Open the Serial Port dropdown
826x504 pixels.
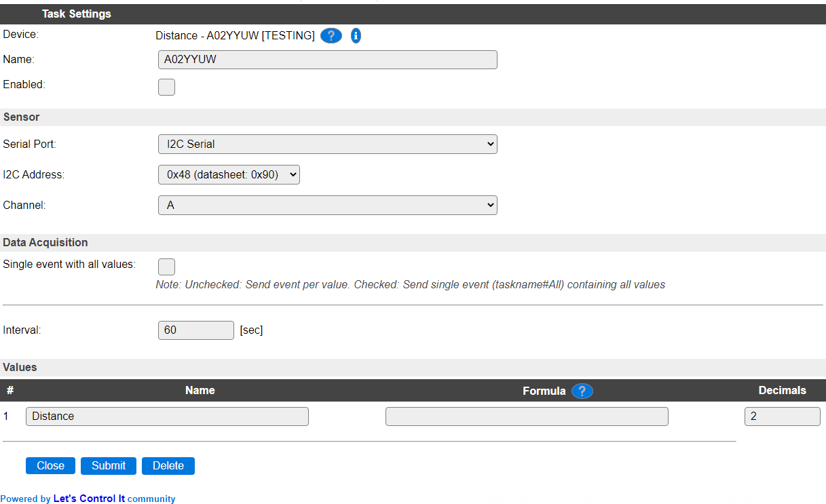click(327, 144)
